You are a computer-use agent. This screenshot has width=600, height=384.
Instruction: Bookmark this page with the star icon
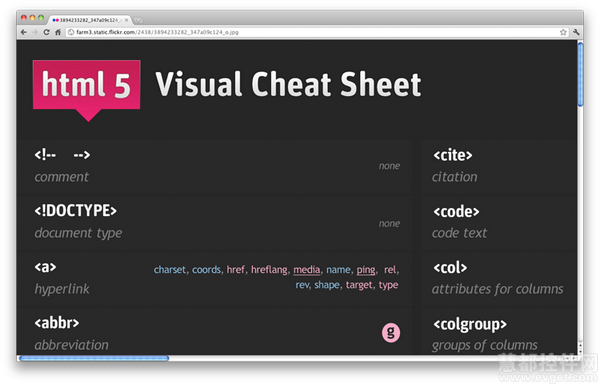pyautogui.click(x=563, y=33)
